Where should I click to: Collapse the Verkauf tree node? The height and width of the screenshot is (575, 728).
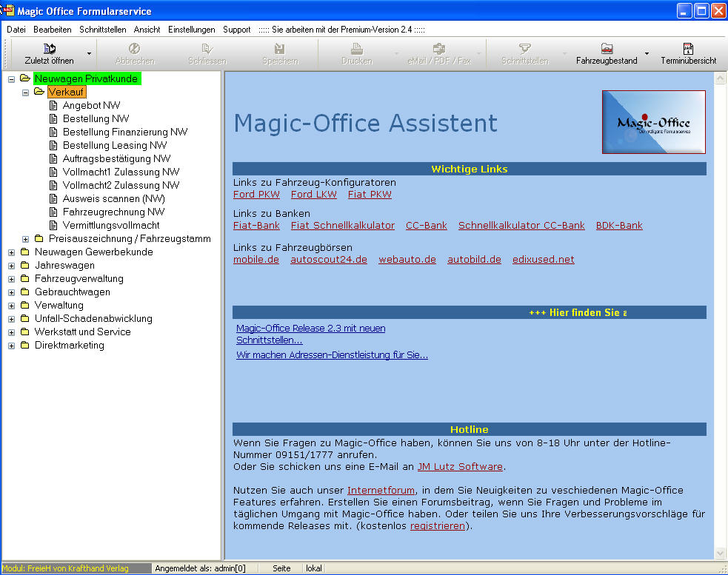pyautogui.click(x=25, y=93)
